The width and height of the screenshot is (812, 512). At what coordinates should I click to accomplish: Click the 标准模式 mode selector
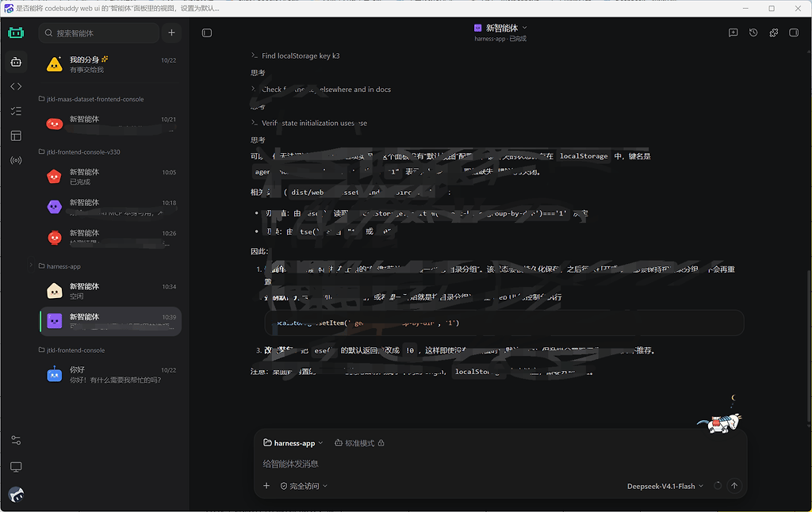point(354,443)
